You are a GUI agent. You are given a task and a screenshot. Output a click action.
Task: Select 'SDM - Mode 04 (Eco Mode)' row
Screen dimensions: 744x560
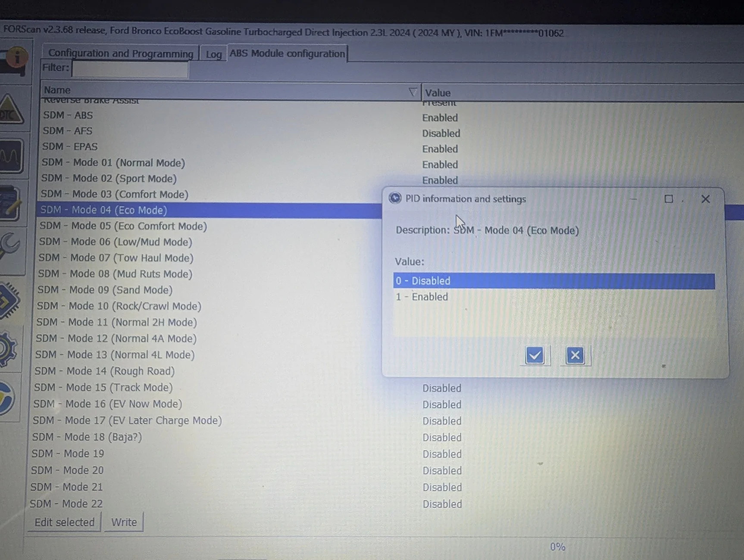[x=209, y=210]
